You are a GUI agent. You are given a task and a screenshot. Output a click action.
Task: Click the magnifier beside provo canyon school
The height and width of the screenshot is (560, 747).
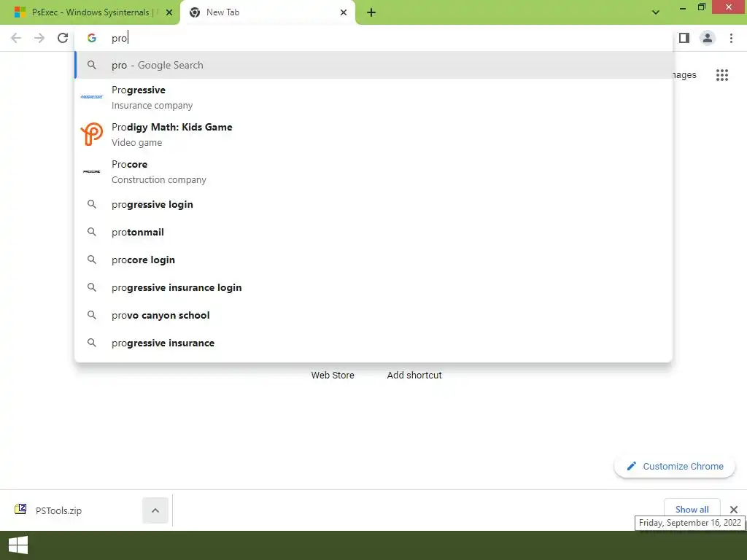click(92, 315)
